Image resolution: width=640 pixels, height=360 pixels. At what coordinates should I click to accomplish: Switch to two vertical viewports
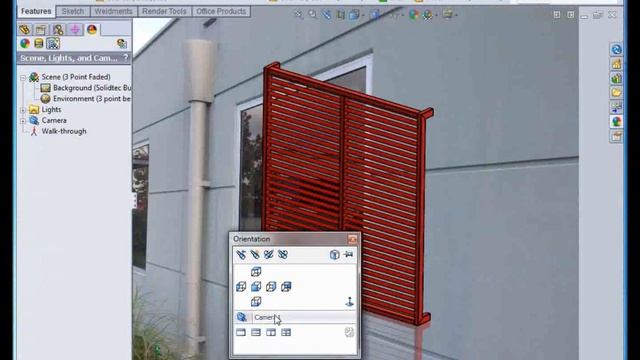coord(271,333)
